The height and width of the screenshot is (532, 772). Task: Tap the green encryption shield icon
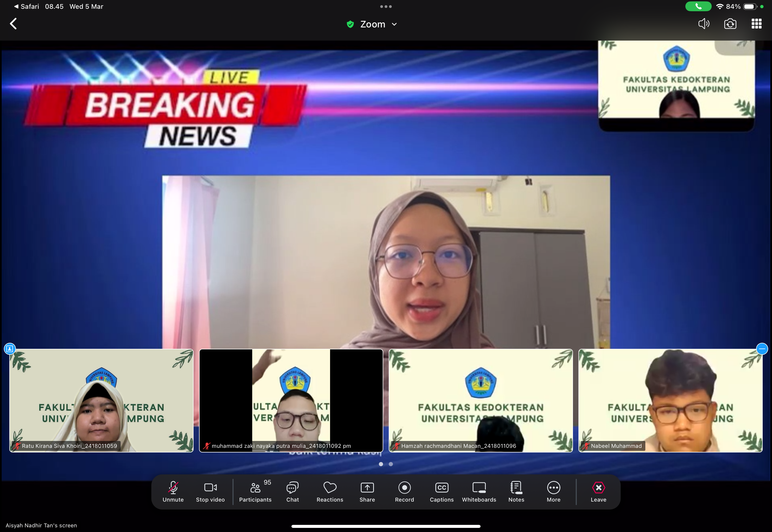click(350, 24)
